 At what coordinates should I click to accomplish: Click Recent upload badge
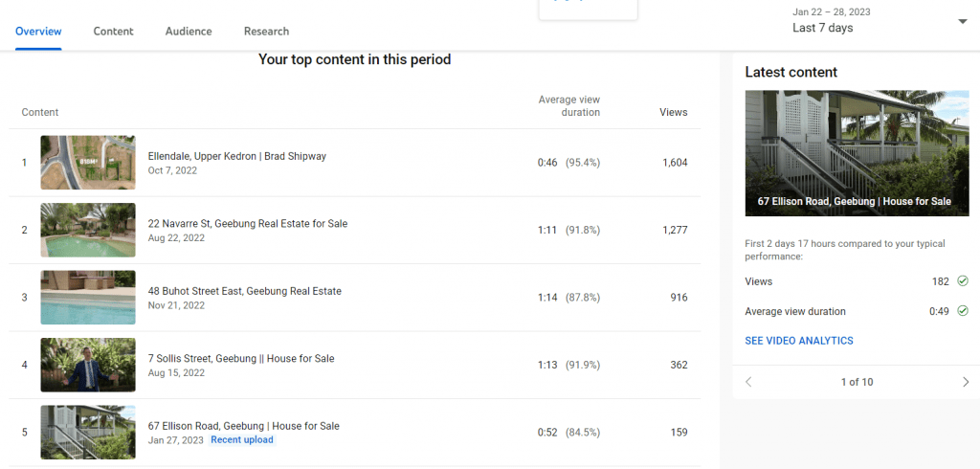pyautogui.click(x=242, y=439)
